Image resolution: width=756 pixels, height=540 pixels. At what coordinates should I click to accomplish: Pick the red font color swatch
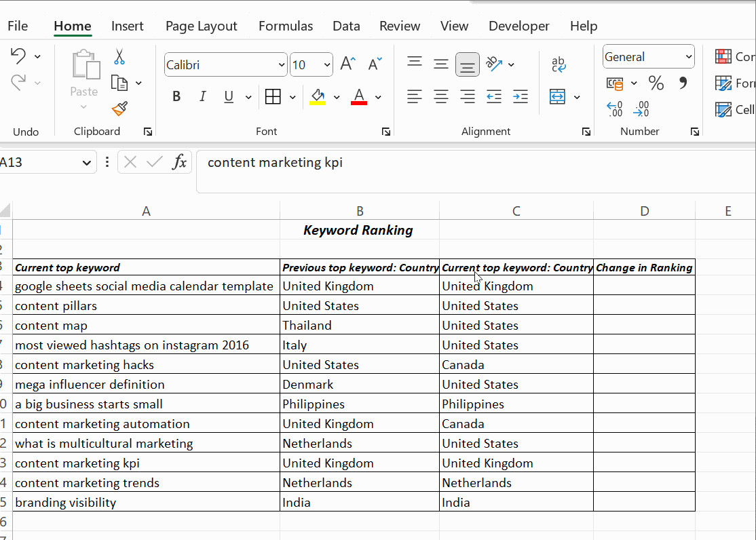[358, 99]
